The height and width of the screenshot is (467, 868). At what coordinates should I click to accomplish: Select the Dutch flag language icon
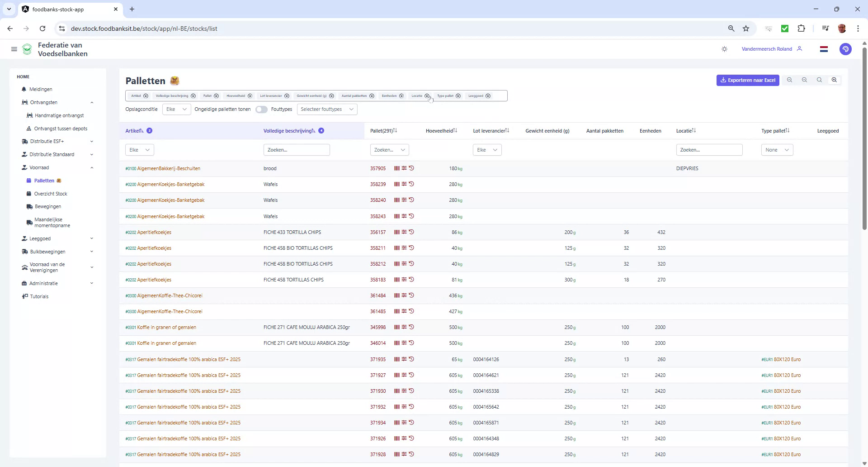(x=824, y=49)
